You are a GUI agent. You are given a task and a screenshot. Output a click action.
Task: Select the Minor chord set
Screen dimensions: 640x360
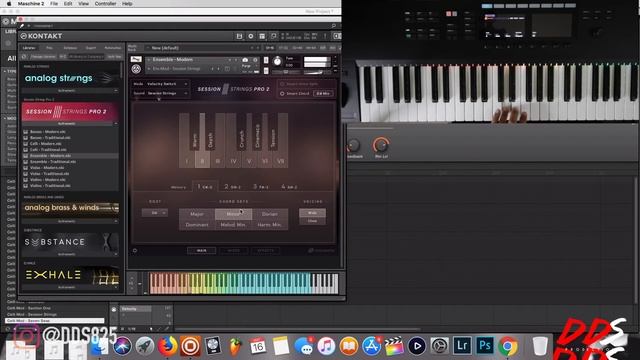[x=233, y=214]
